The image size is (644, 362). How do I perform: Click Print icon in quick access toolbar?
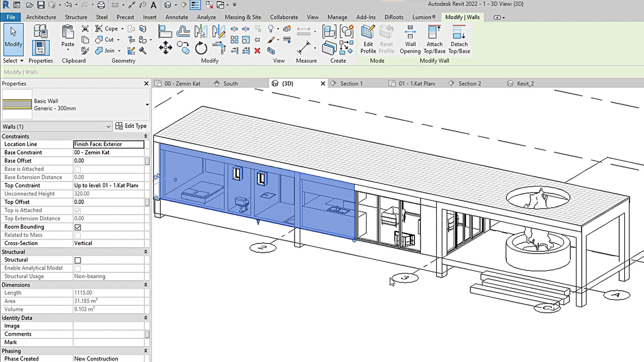101,5
